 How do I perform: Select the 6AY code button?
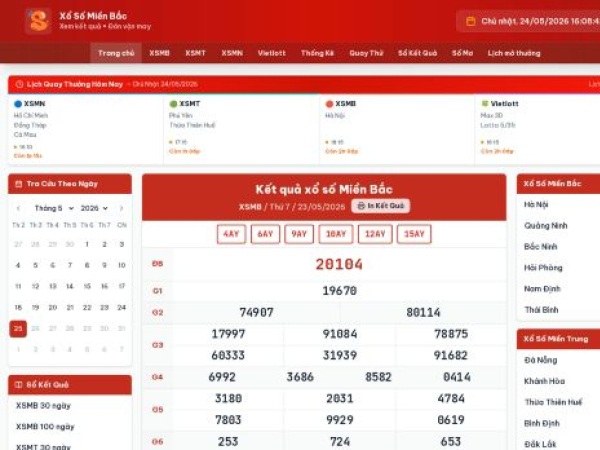(265, 234)
